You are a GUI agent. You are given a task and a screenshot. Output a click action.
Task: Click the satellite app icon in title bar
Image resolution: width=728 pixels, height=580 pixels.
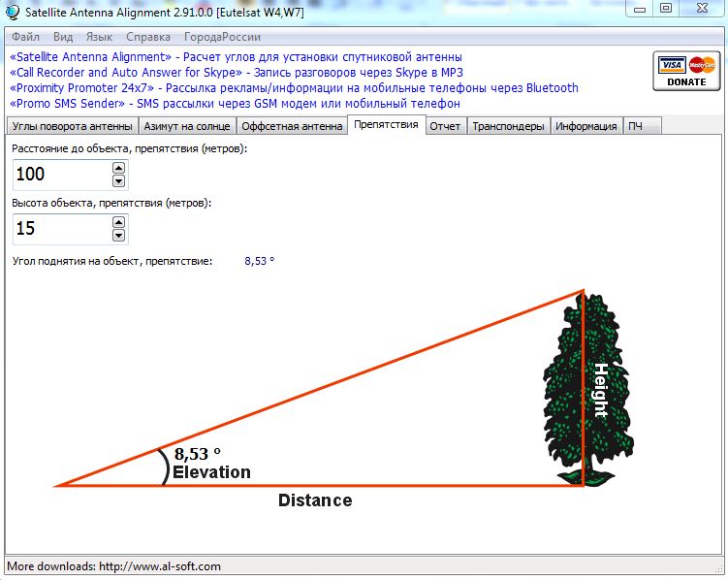[13, 9]
